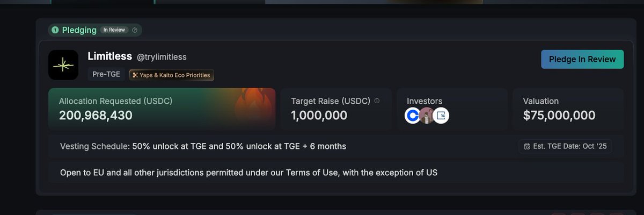Click info icon beside Target Raise
Image resolution: width=644 pixels, height=215 pixels.
pos(377,101)
